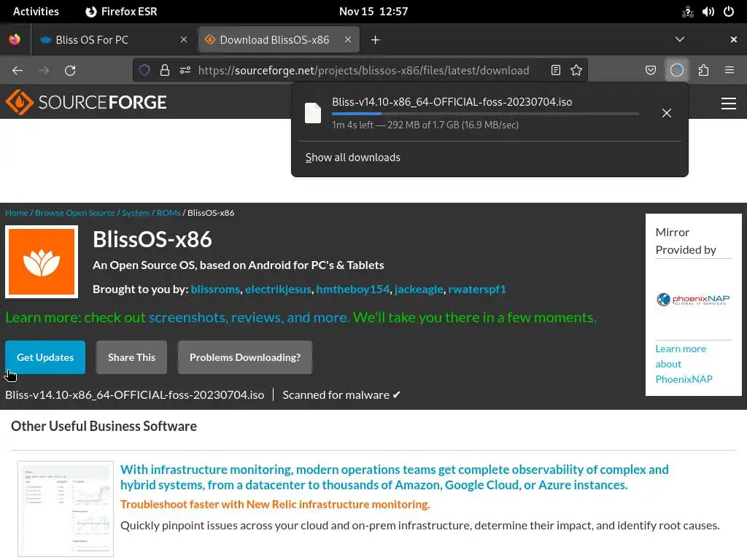Open the network status icon in top bar
The height and width of the screenshot is (560, 747).
(687, 12)
